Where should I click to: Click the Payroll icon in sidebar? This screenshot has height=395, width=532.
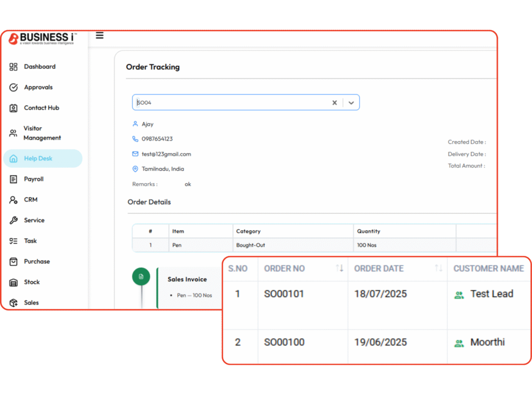pyautogui.click(x=14, y=179)
